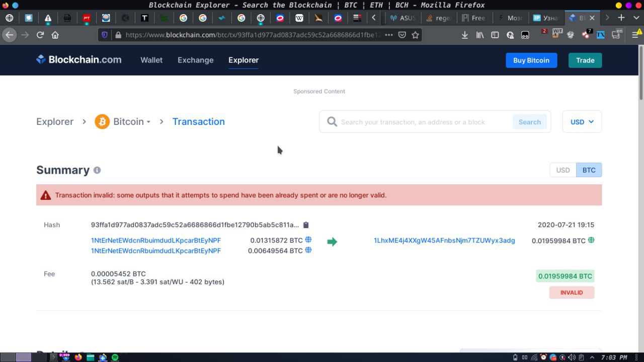Click the Summary info icon
The image size is (644, 362).
pos(97,170)
